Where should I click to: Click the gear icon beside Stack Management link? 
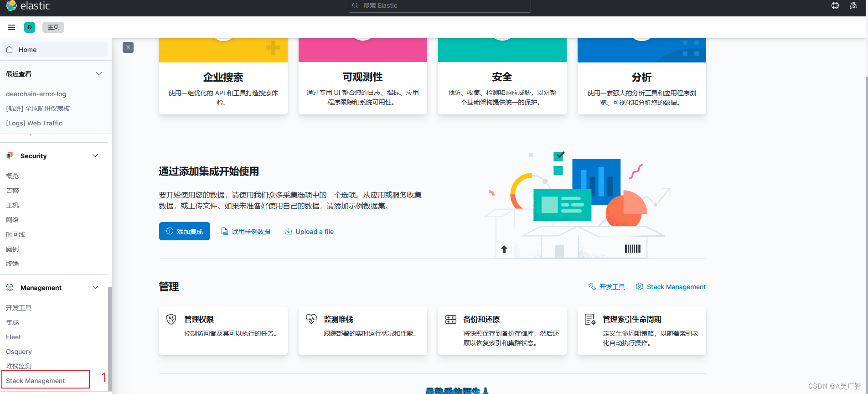(x=640, y=286)
